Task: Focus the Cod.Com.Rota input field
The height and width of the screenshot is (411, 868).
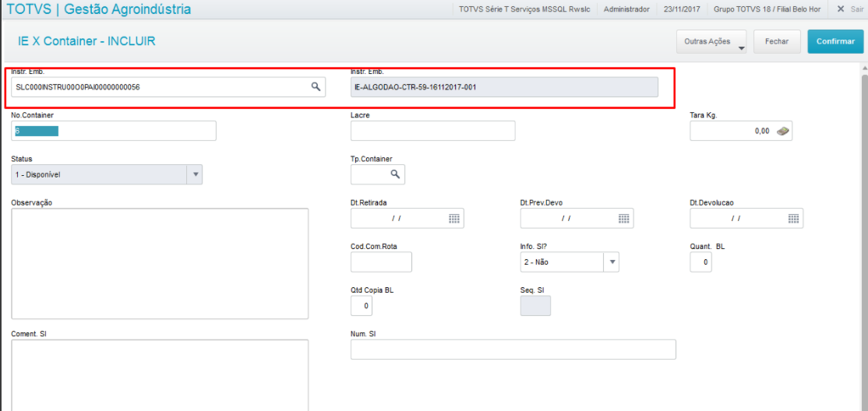Action: 382,262
